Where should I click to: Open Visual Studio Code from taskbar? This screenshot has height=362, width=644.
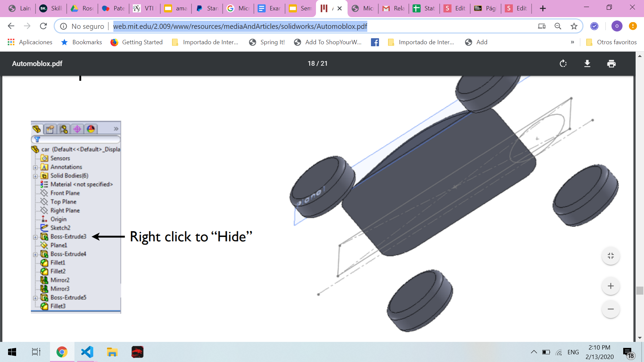pos(87,352)
